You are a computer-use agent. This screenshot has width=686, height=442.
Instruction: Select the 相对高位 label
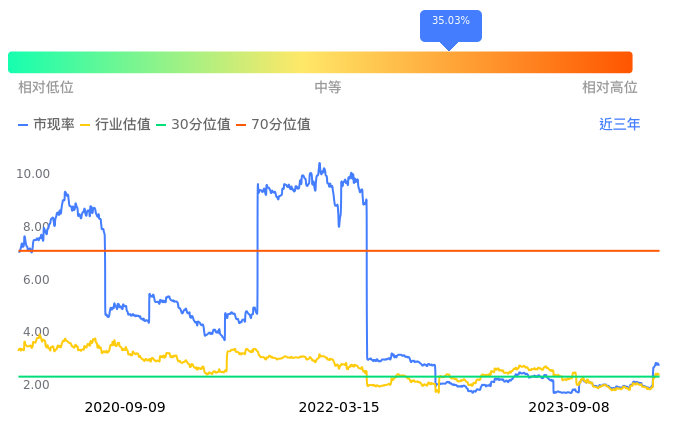pyautogui.click(x=610, y=88)
